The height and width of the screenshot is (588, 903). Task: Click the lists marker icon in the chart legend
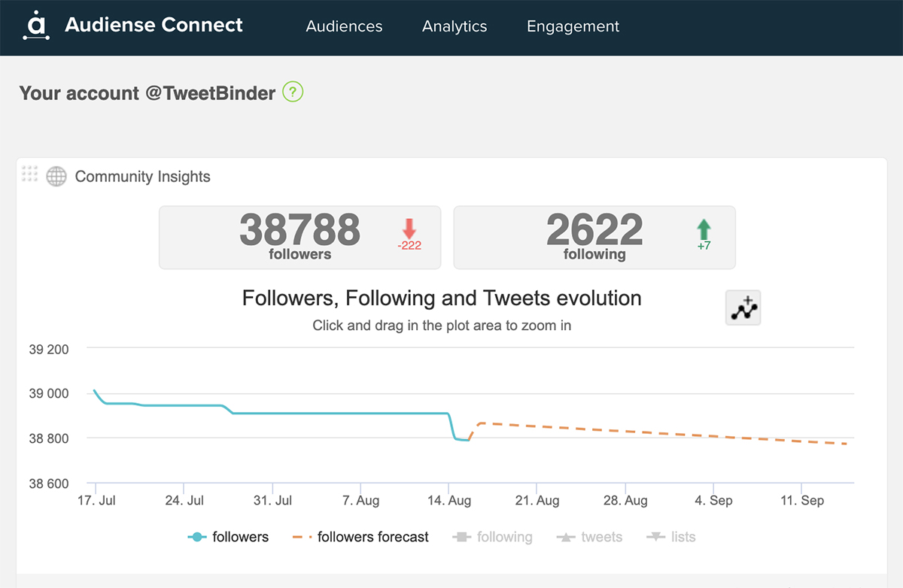656,537
